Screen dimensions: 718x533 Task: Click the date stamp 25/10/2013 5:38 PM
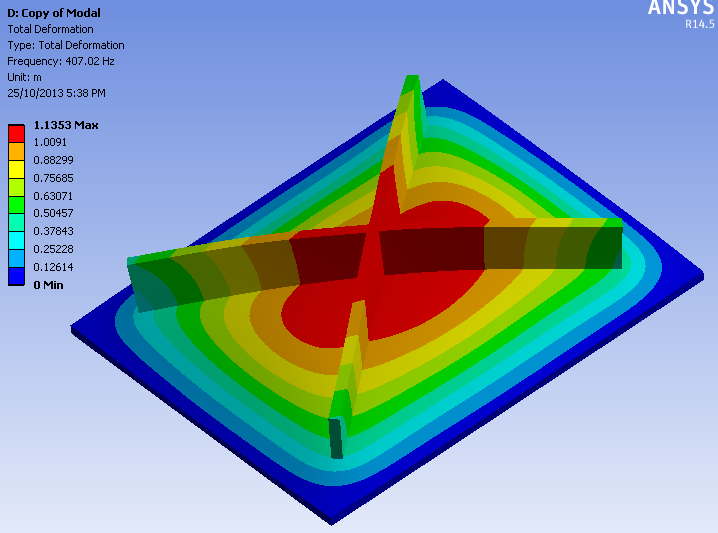coord(56,93)
